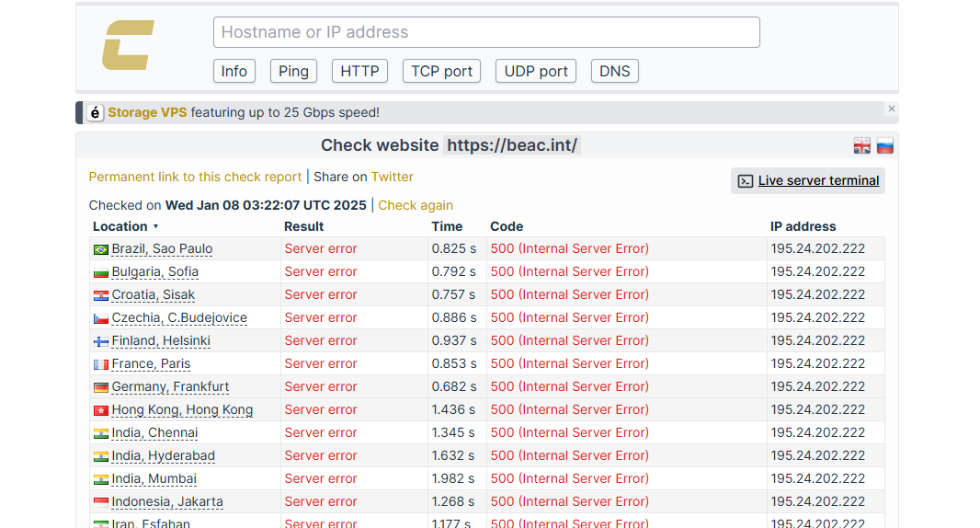980x528 pixels.
Task: Click the Storage VPS advertiser logo icon
Action: 96,112
